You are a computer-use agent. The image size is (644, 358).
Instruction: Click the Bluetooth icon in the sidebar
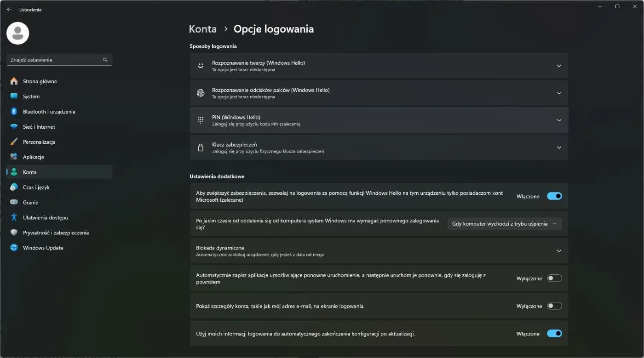pyautogui.click(x=14, y=112)
